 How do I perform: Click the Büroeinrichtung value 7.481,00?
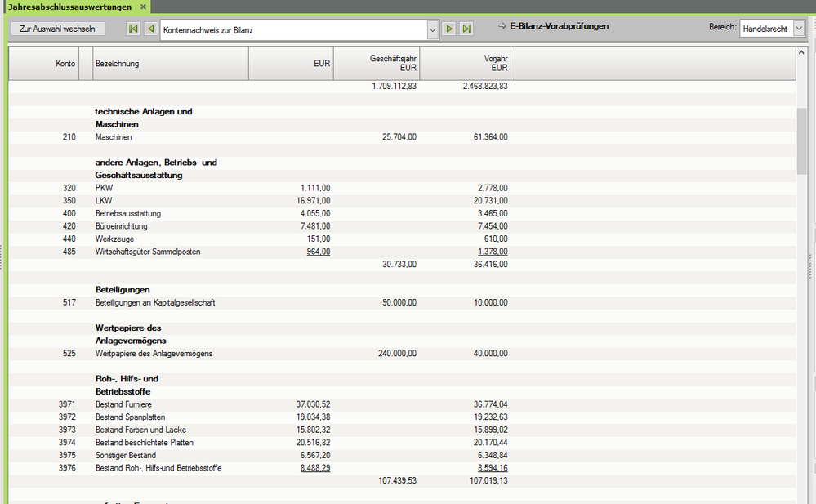pos(315,226)
